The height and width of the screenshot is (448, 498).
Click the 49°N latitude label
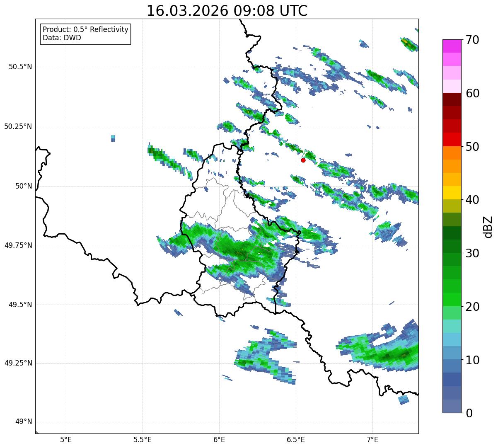[23, 421]
